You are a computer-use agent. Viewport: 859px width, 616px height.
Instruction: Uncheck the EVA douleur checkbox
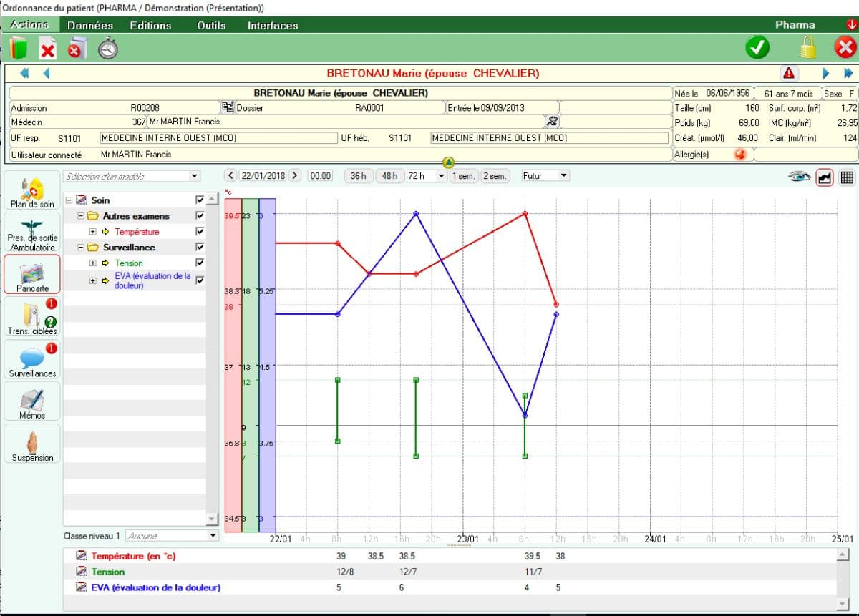click(x=200, y=280)
